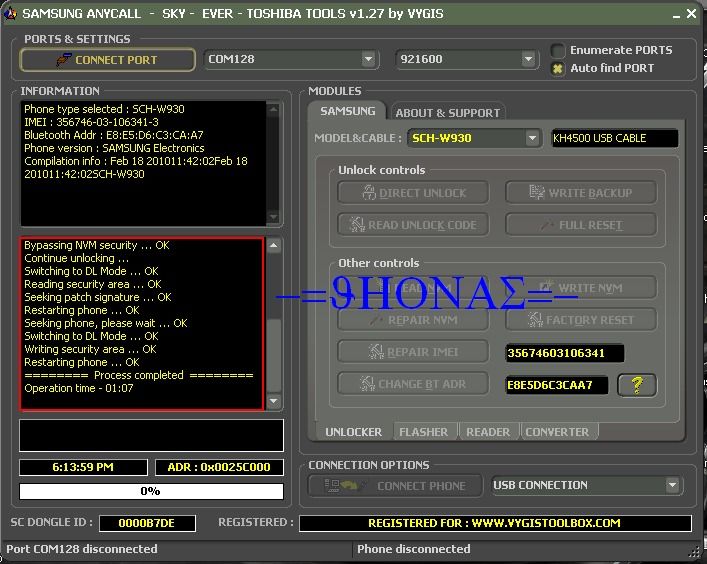
Task: Click the 'Phone disconnected' status text
Action: tap(413, 549)
